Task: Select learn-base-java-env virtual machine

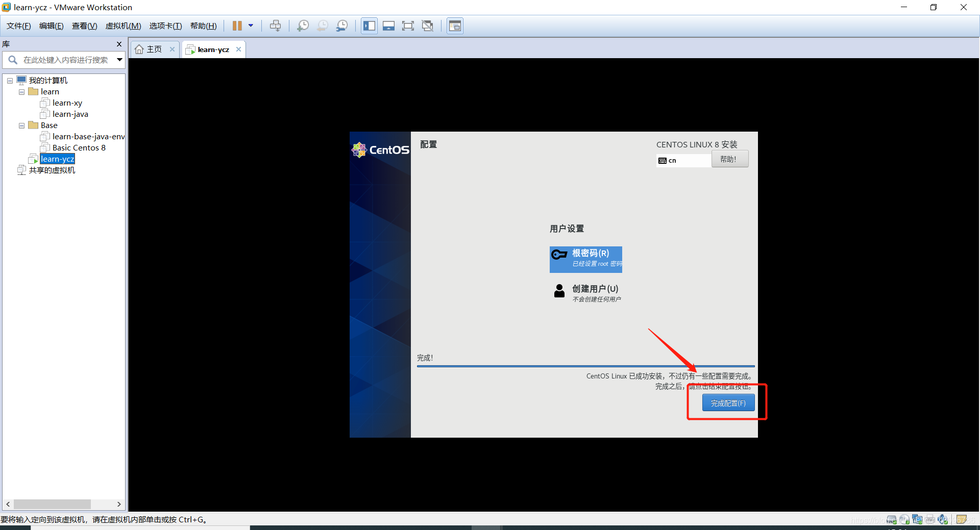Action: coord(88,137)
